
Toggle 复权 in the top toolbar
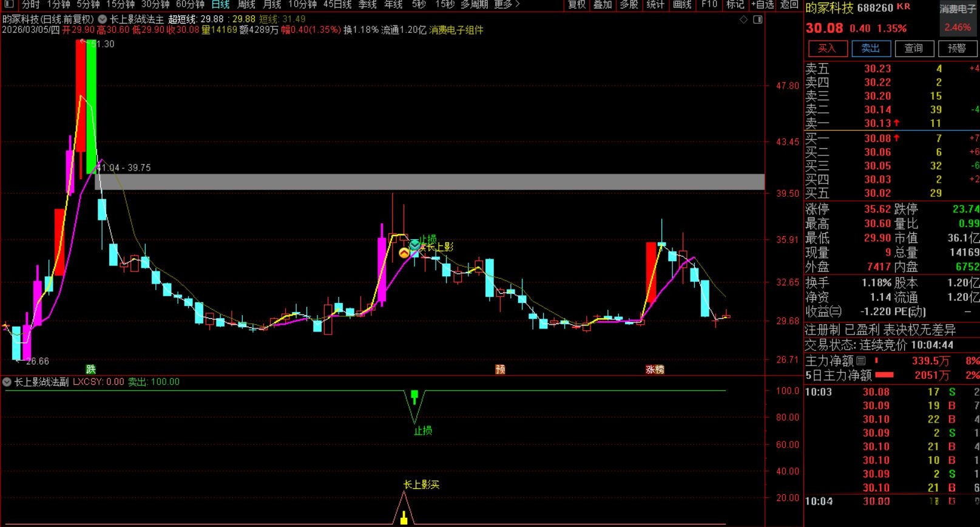click(576, 4)
